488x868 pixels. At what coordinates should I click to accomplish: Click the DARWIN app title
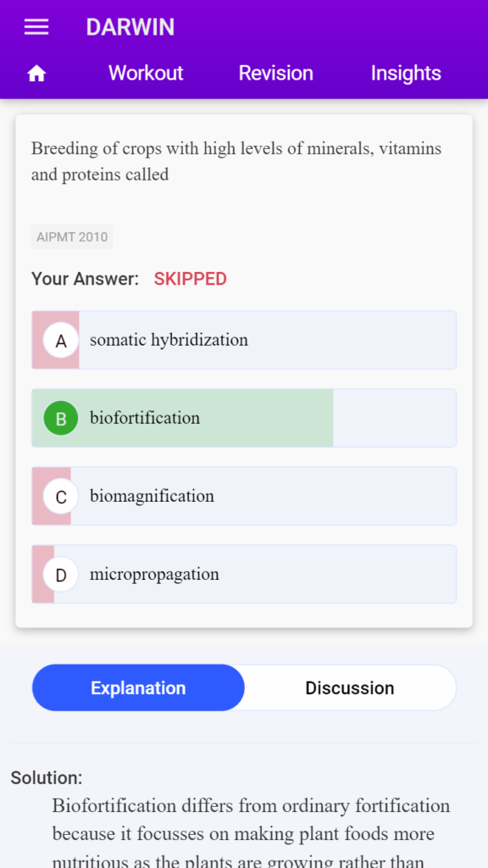(130, 27)
